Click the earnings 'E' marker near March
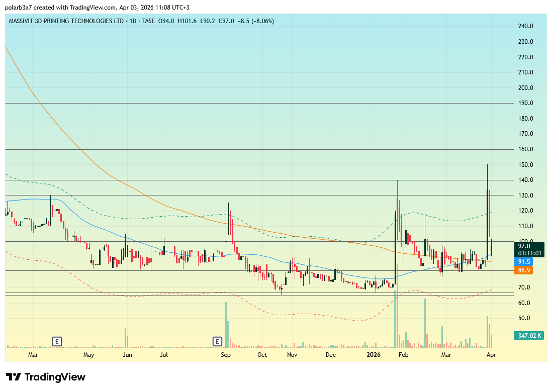The width and height of the screenshot is (552, 392). 57,341
